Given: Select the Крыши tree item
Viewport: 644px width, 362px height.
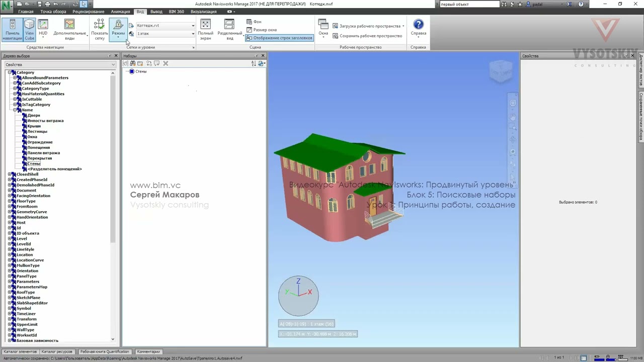Looking at the screenshot, I should point(34,126).
